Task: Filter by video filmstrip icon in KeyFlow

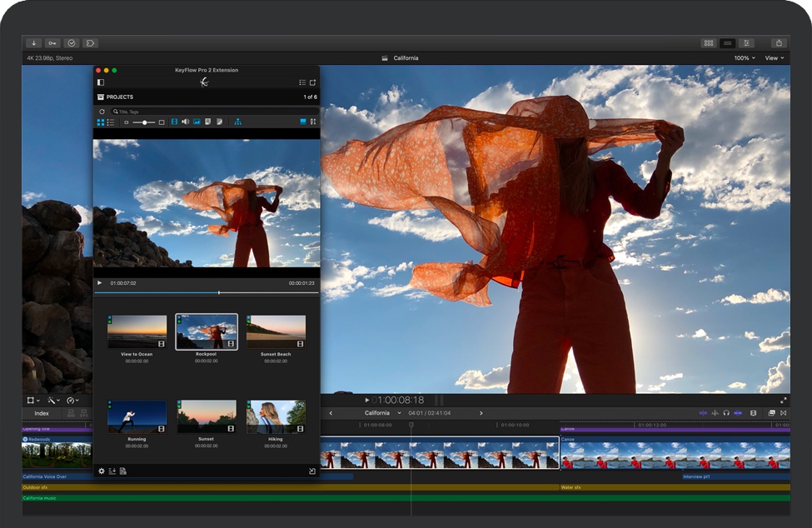Action: [x=175, y=122]
